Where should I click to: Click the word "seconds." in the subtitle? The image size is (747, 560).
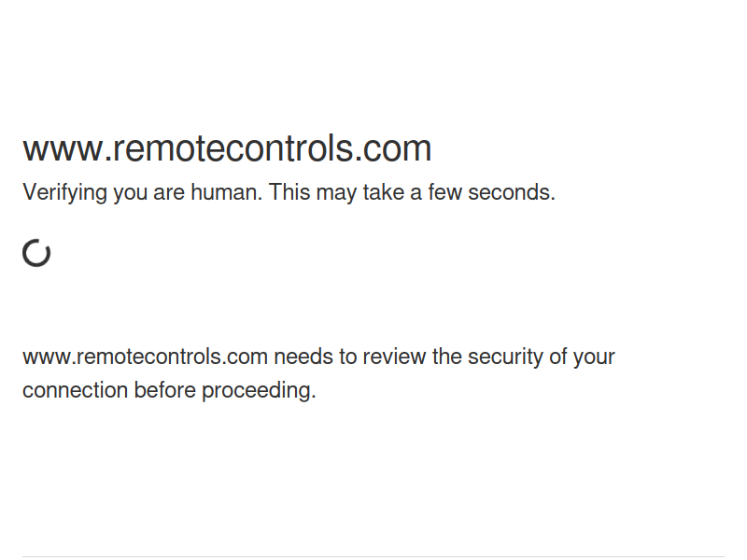511,192
